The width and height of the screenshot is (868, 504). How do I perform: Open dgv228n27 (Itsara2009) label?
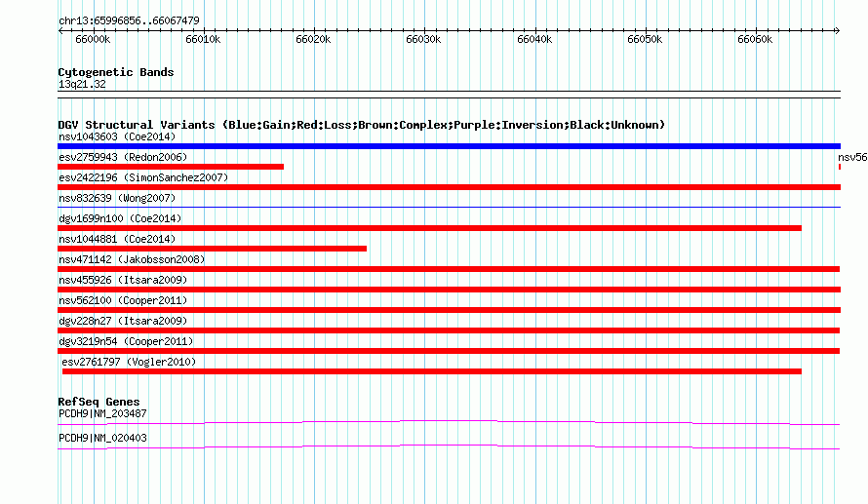123,321
